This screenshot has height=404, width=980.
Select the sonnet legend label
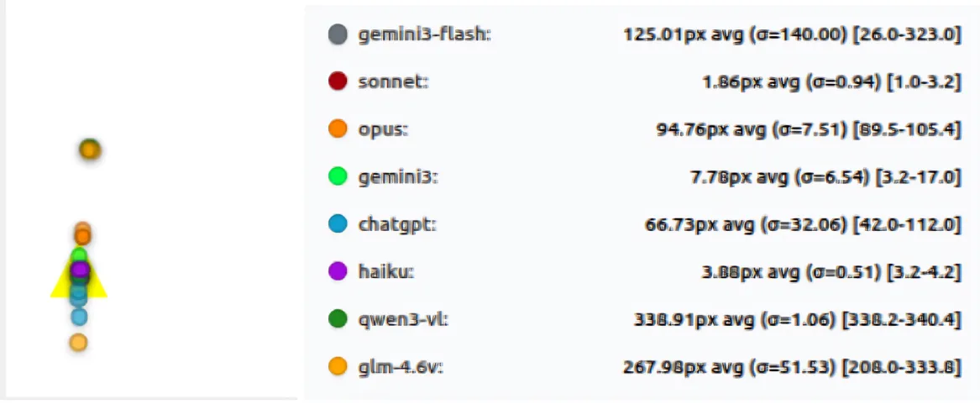(x=393, y=81)
